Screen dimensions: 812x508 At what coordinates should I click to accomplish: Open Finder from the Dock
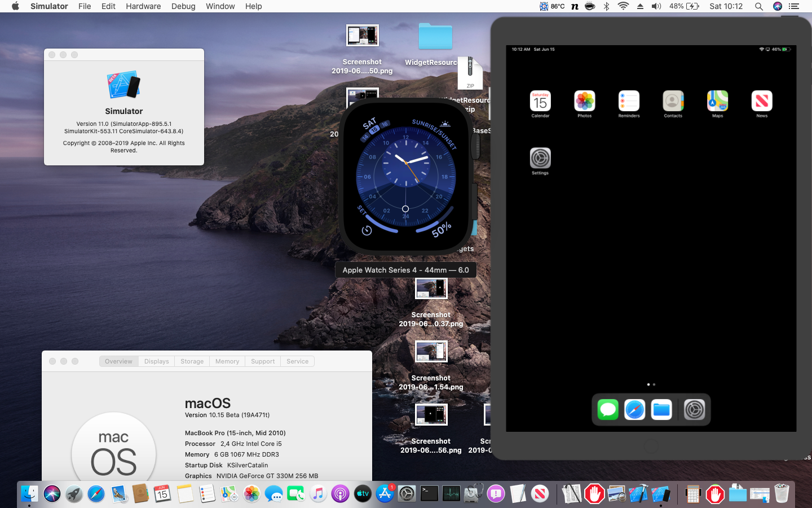coord(29,494)
